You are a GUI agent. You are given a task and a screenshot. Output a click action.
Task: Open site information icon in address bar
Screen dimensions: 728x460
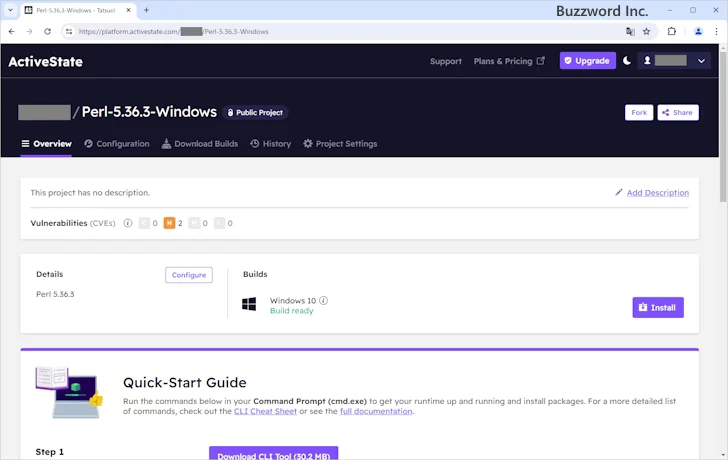(69, 32)
